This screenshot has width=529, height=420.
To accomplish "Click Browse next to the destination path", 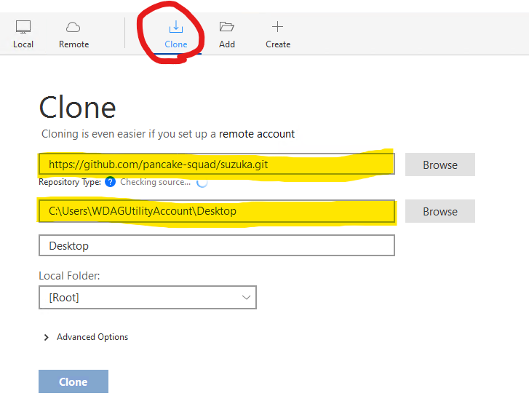I will point(440,211).
